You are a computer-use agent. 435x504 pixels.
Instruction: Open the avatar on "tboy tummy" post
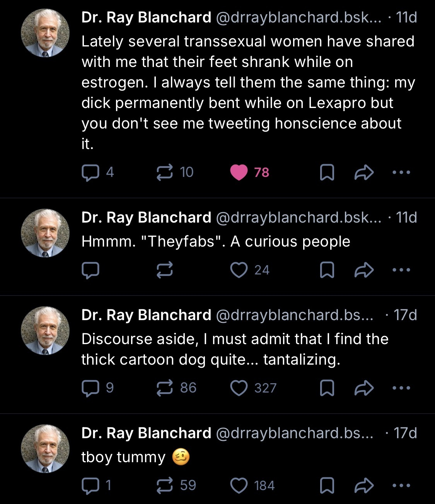coord(45,449)
